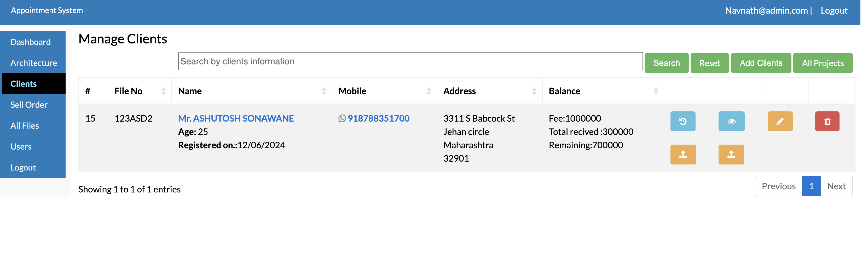Edit client using the pencil icon
Screen dimensions: 868x262
[x=780, y=121]
